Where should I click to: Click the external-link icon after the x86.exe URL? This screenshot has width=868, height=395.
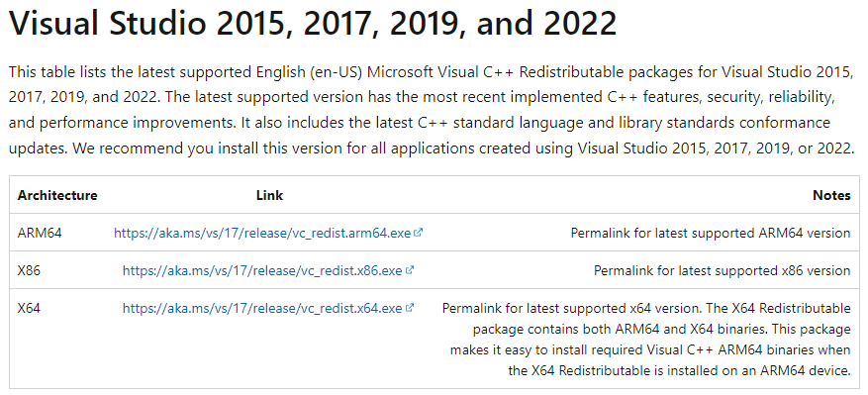[x=410, y=270]
